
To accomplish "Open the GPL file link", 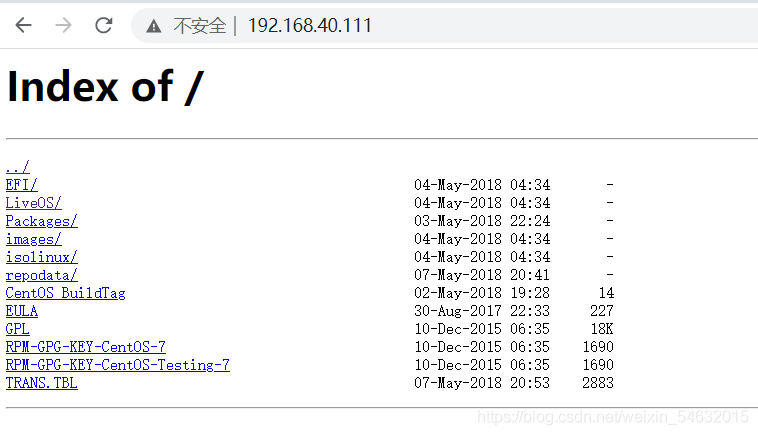I will [17, 329].
